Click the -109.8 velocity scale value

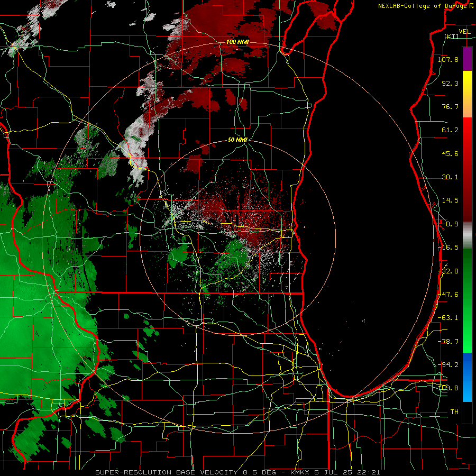(448, 388)
